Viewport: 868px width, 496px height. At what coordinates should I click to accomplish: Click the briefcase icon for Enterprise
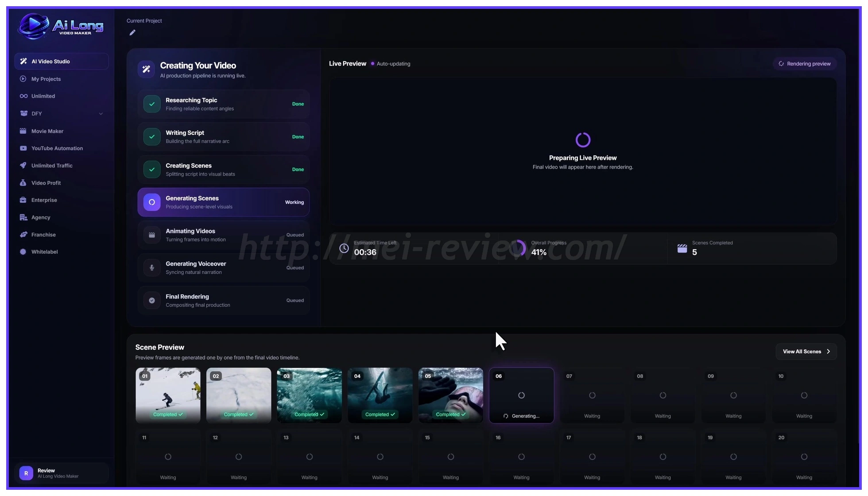tap(23, 200)
